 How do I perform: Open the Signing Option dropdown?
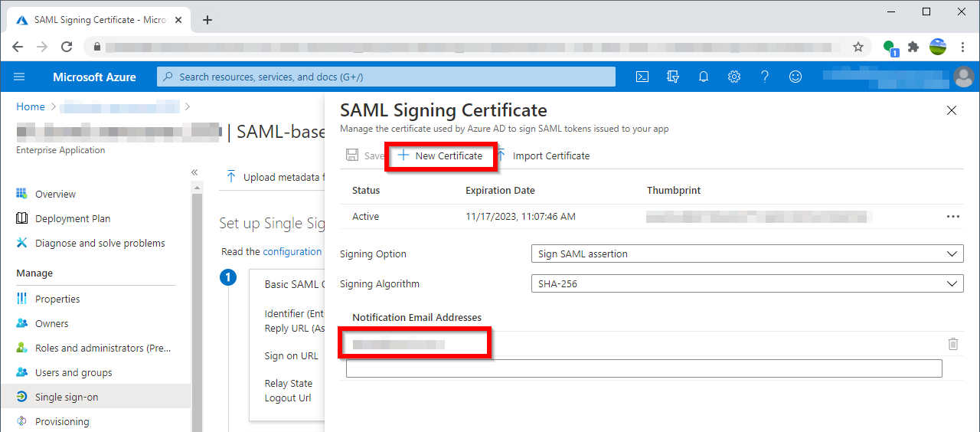746,254
